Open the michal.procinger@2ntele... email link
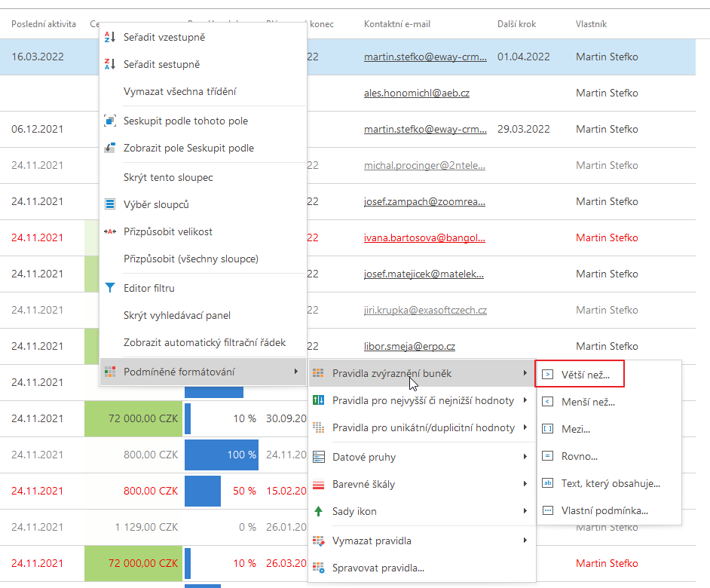This screenshot has height=588, width=710. pyautogui.click(x=425, y=165)
